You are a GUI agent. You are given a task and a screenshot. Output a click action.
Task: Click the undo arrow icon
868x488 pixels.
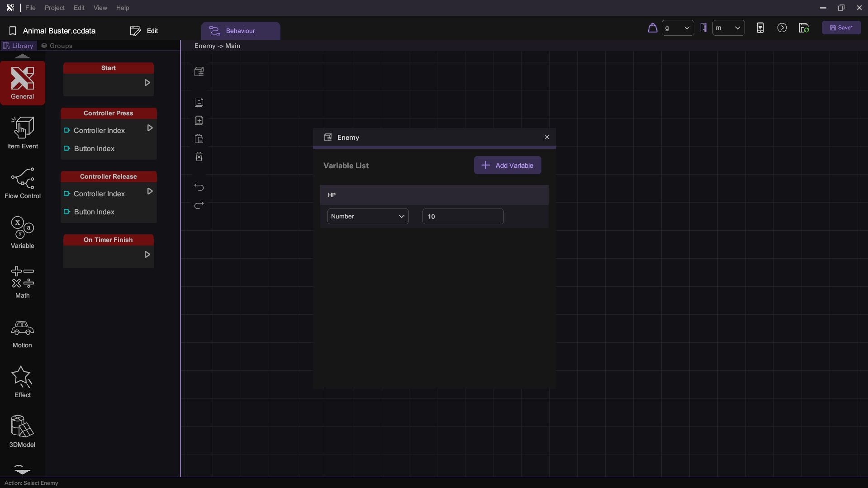[199, 187]
